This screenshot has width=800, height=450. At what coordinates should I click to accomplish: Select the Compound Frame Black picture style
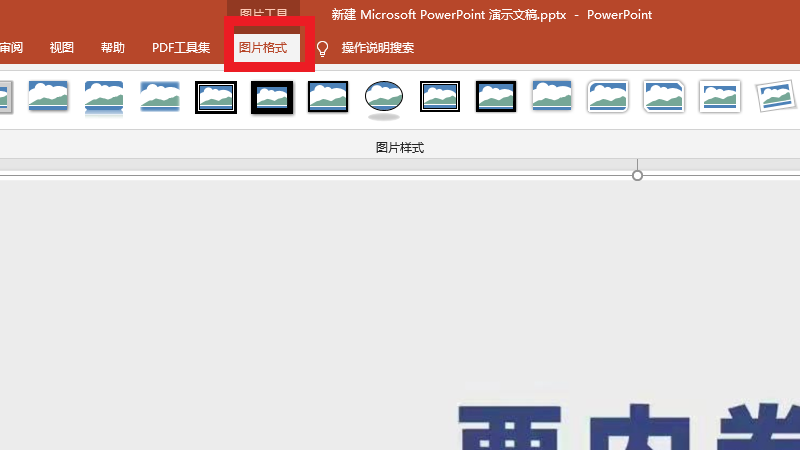coord(440,97)
